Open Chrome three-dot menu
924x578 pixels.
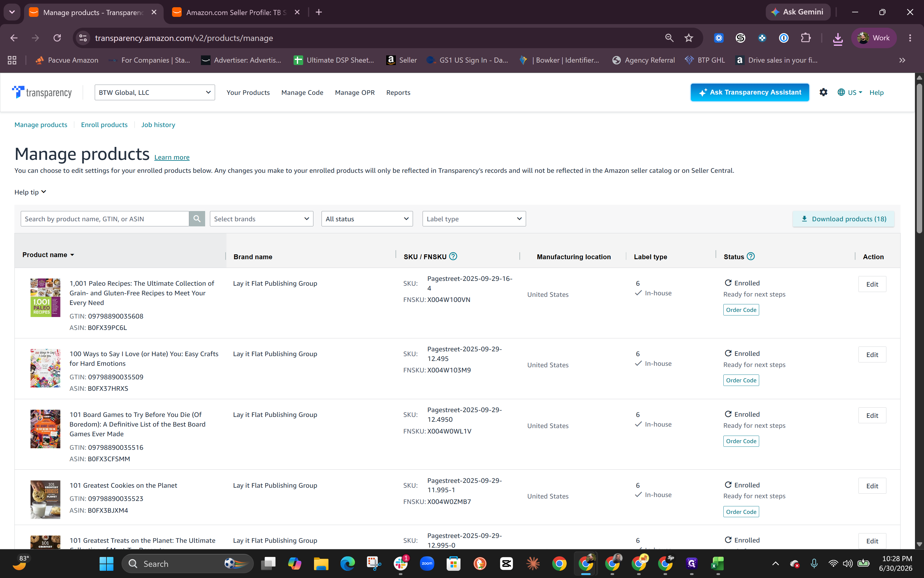point(910,38)
